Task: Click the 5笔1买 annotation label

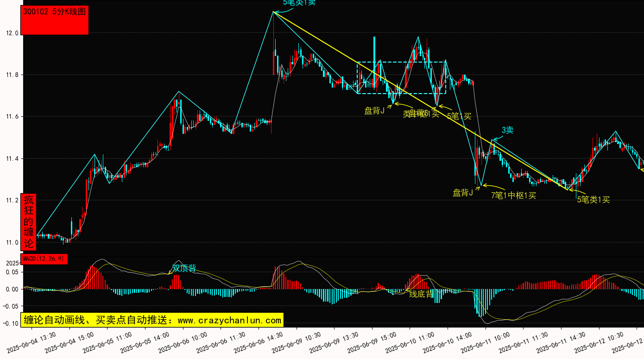Action: pyautogui.click(x=459, y=116)
